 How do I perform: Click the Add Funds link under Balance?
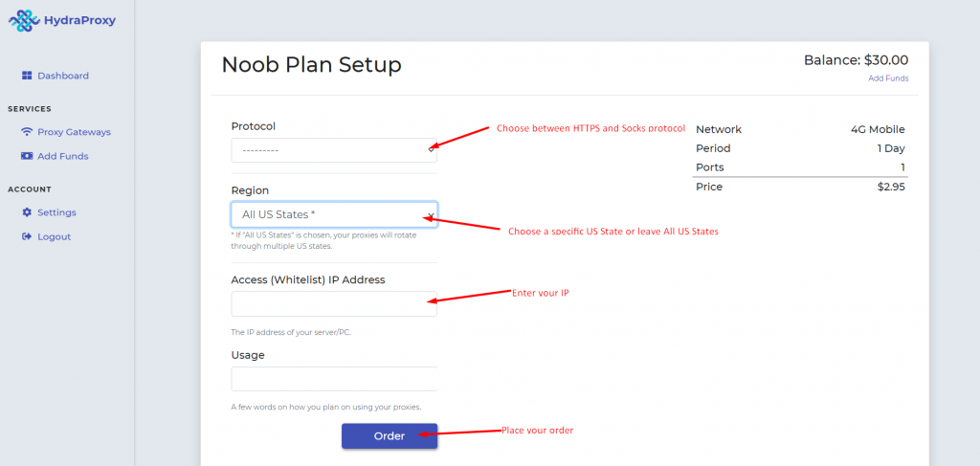[x=888, y=78]
